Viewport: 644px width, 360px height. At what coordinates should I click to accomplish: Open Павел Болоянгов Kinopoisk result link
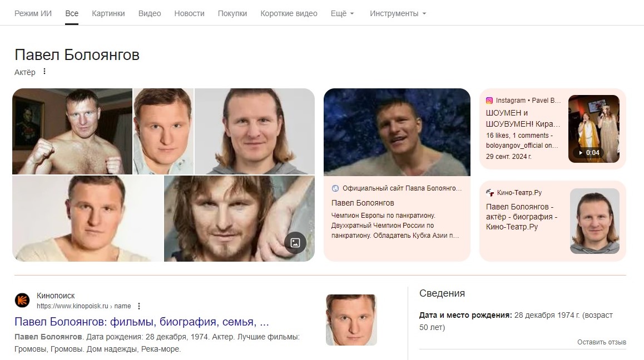coord(142,322)
